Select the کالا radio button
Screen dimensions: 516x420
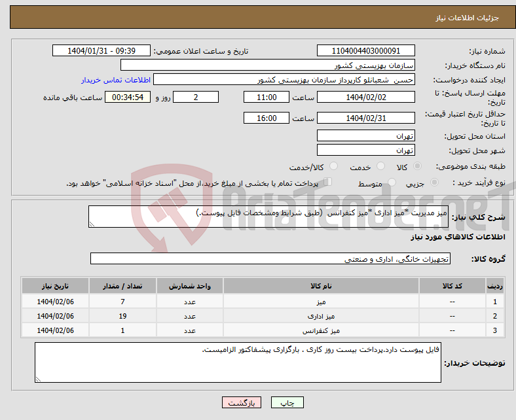click(417, 166)
